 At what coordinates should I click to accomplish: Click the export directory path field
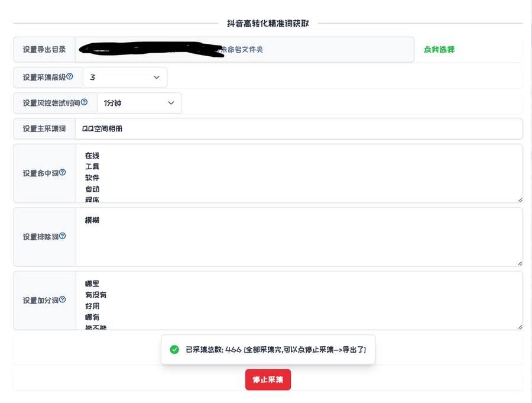click(x=244, y=50)
